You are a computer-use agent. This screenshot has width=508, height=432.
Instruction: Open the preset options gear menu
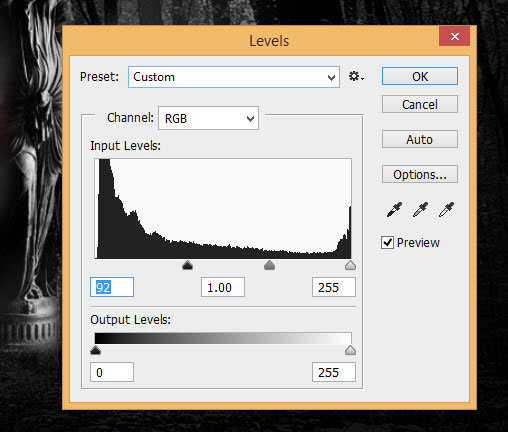pos(356,77)
